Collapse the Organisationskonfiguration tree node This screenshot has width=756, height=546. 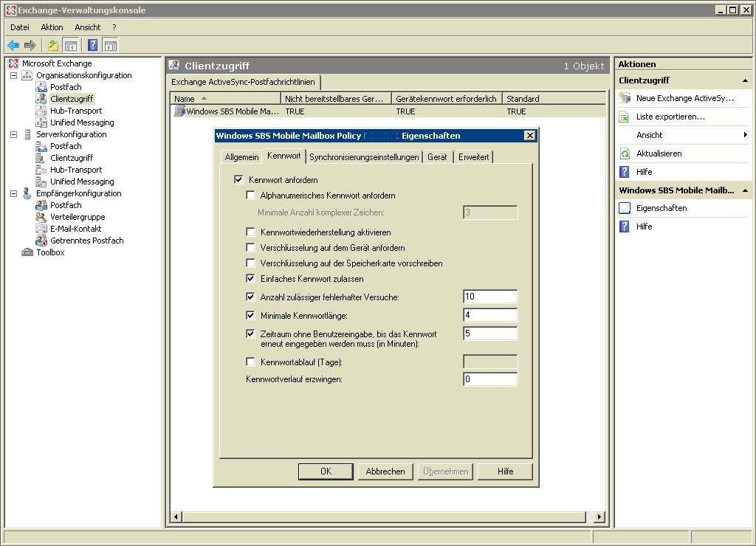click(x=13, y=76)
